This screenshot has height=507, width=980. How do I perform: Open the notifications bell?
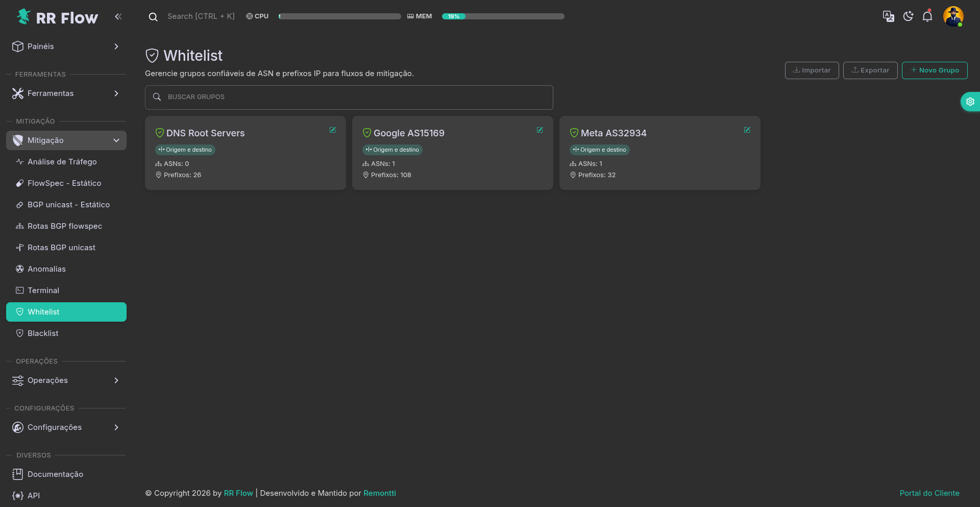click(927, 16)
